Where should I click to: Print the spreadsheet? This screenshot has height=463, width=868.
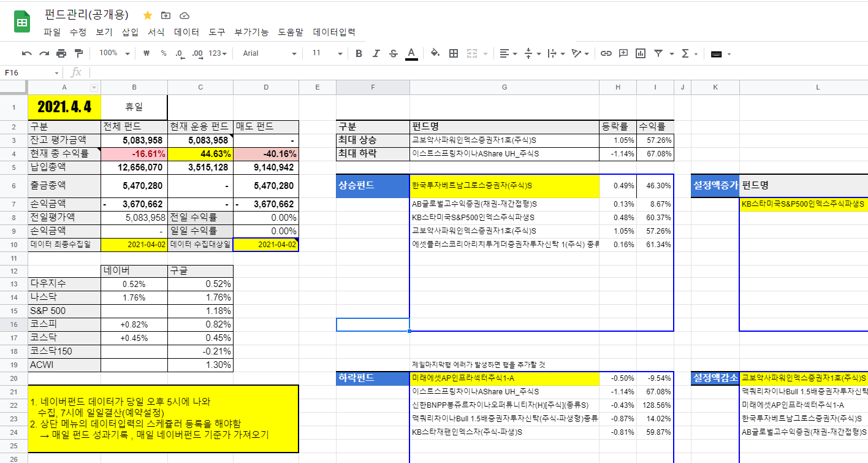pyautogui.click(x=61, y=53)
